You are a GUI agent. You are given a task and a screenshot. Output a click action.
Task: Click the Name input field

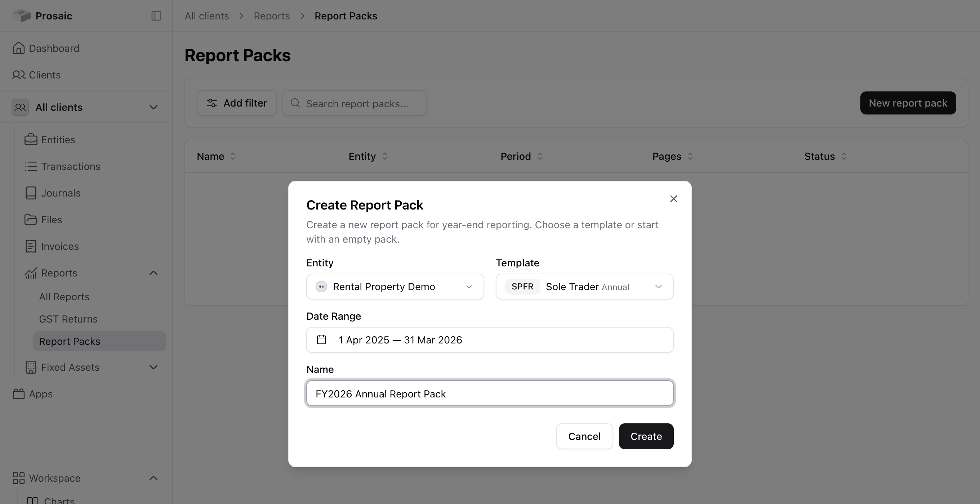(490, 393)
